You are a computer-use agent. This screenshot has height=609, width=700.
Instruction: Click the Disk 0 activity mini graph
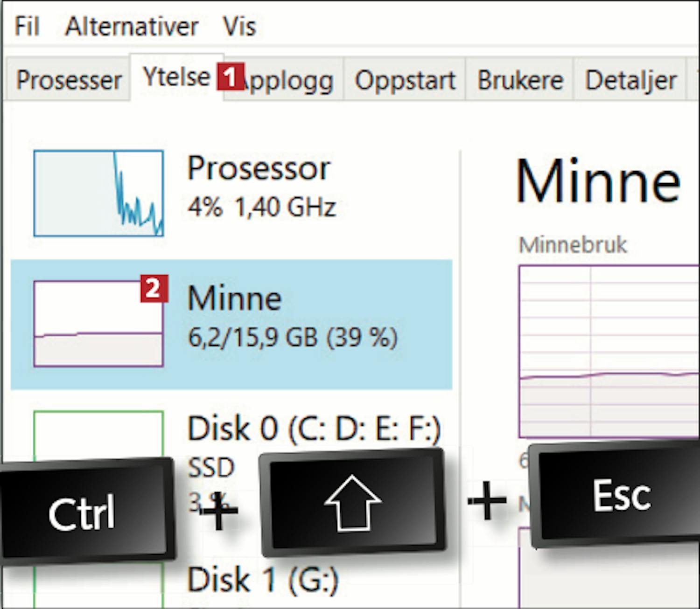(98, 434)
